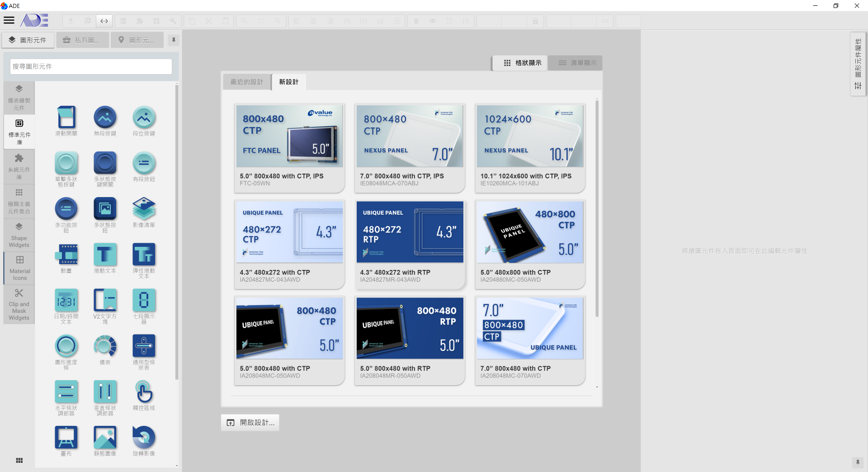Open the 極簡主義元件集合 category

pos(19,202)
